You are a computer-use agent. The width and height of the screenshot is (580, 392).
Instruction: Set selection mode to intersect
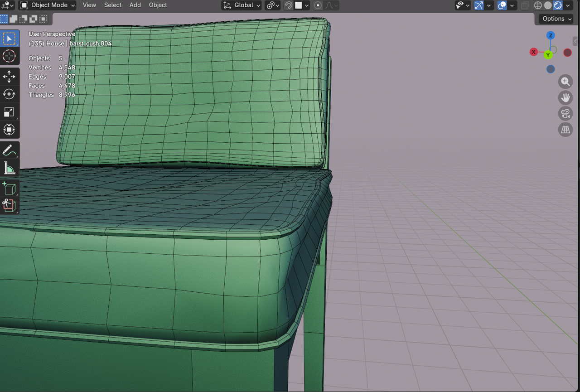pyautogui.click(x=43, y=19)
